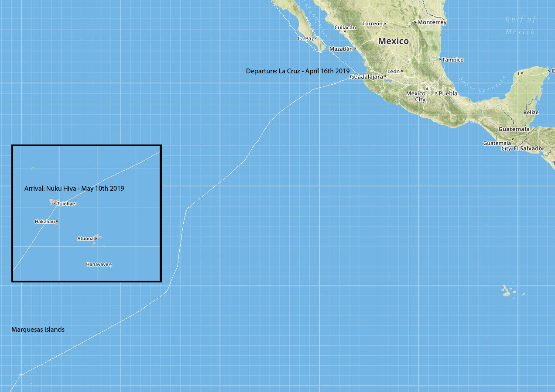Select the Tampico city dot
Screen dimensions: 555x392
click(440, 60)
